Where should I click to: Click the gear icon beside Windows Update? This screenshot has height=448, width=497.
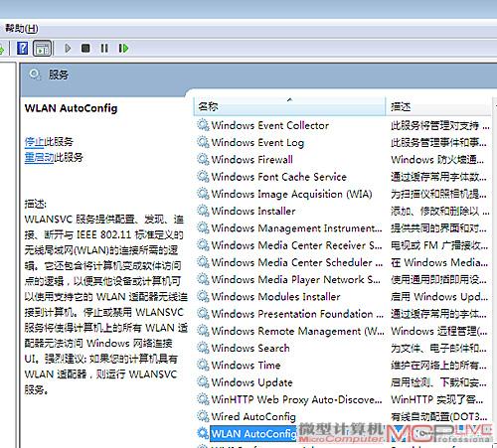click(x=203, y=382)
